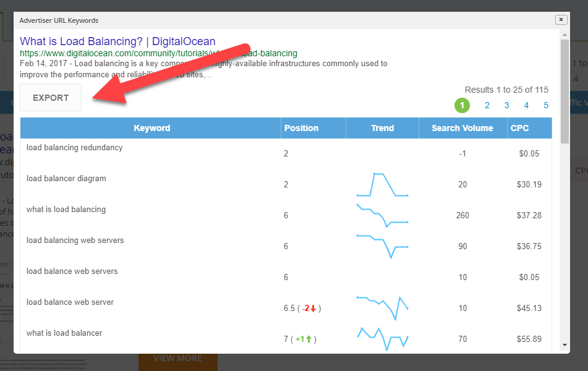Click trend sparkline for 'load balancer diagram'
Viewport: 588px width, 371px height.
pos(382,184)
